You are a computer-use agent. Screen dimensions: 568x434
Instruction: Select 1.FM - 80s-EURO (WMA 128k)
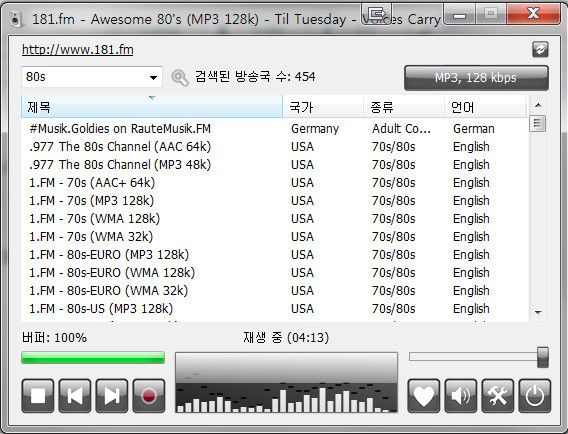tap(275, 273)
